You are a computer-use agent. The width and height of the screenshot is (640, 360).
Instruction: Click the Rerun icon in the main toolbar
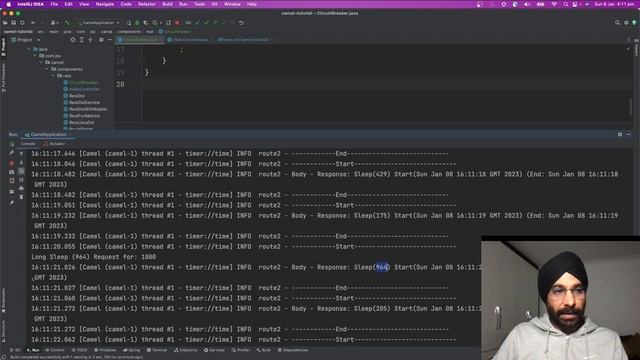tap(129, 23)
